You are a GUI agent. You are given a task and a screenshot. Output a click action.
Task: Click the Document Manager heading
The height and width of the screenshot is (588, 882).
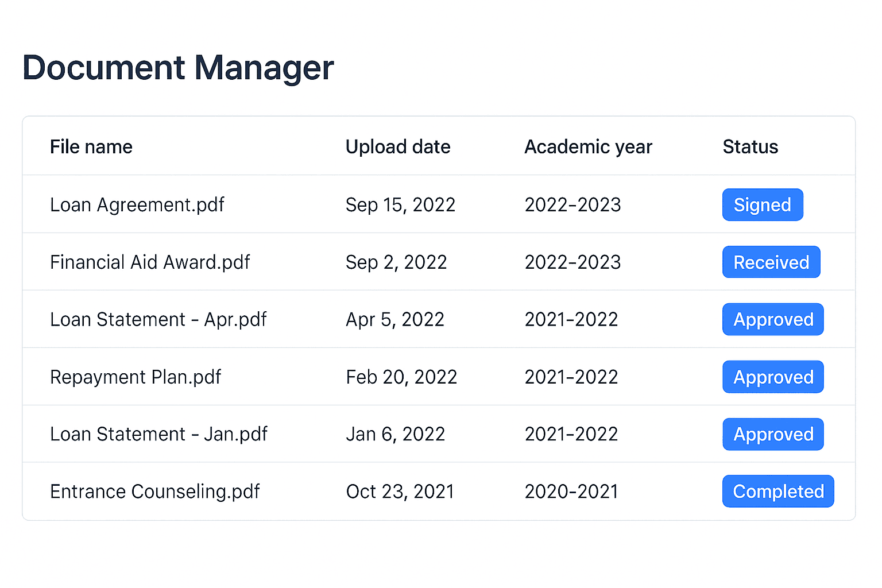click(x=178, y=68)
